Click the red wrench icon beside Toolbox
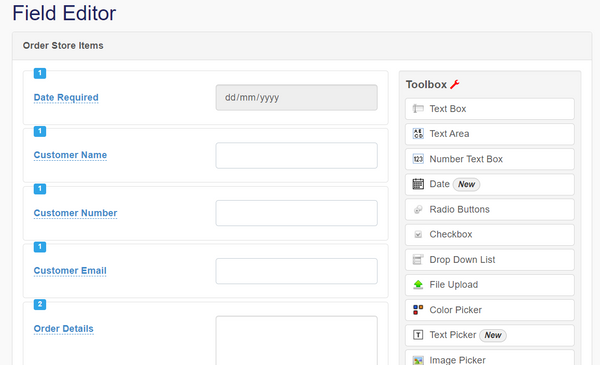 point(455,84)
